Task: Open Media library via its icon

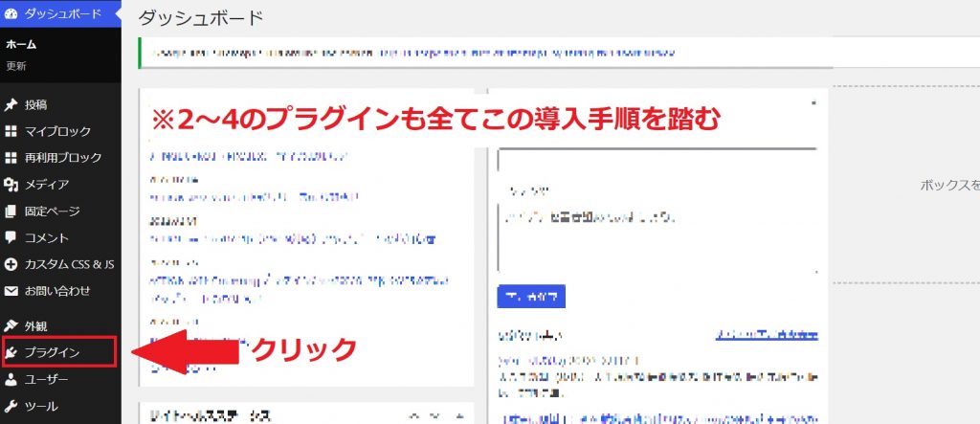Action: click(11, 185)
